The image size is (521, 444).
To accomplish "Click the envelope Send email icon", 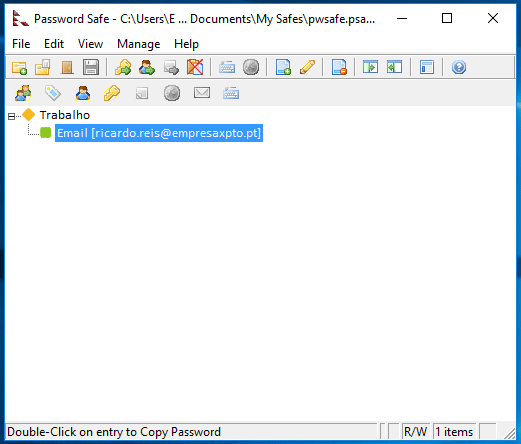I will coord(202,93).
